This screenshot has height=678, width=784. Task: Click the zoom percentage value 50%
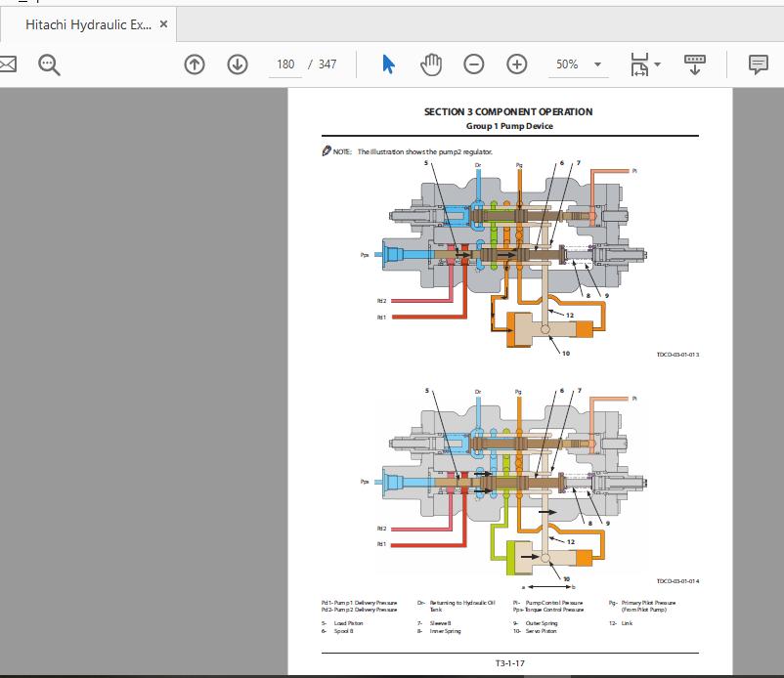pyautogui.click(x=567, y=64)
